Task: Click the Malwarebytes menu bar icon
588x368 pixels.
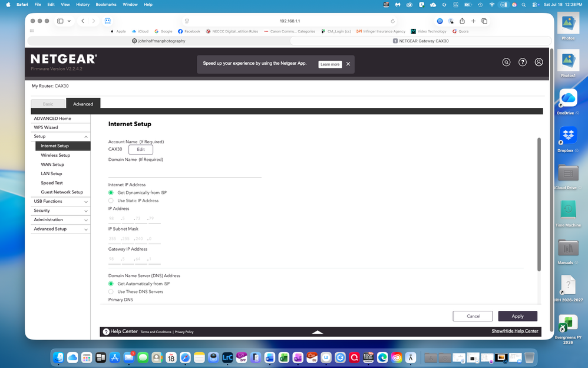Action: [x=398, y=5]
